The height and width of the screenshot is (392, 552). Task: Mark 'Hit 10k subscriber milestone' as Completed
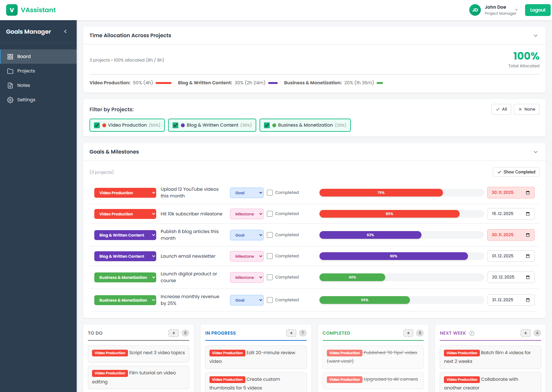(x=270, y=214)
